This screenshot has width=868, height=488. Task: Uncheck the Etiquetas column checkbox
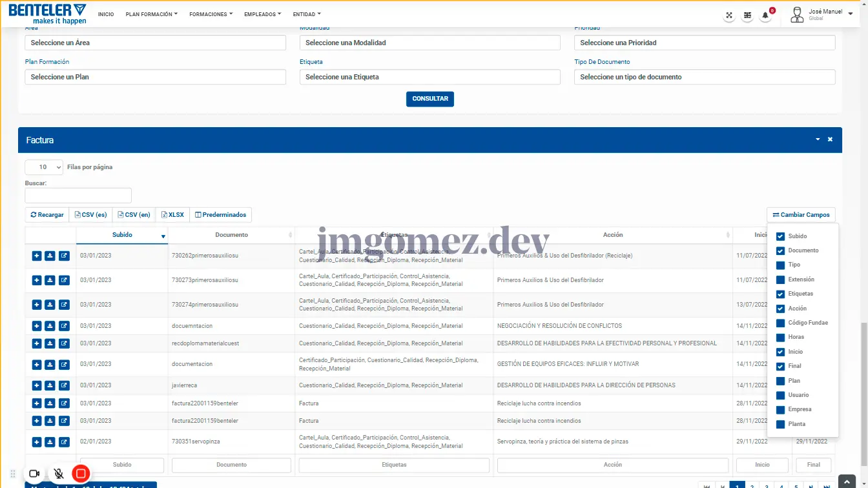pyautogui.click(x=780, y=294)
